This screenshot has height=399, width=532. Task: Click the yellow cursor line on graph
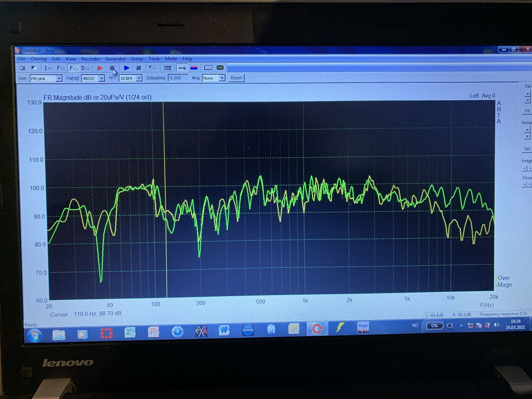(165, 199)
